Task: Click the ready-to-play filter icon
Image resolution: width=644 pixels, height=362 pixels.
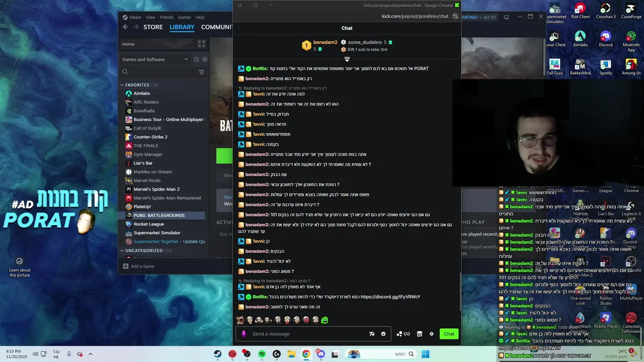Action: tap(205, 59)
